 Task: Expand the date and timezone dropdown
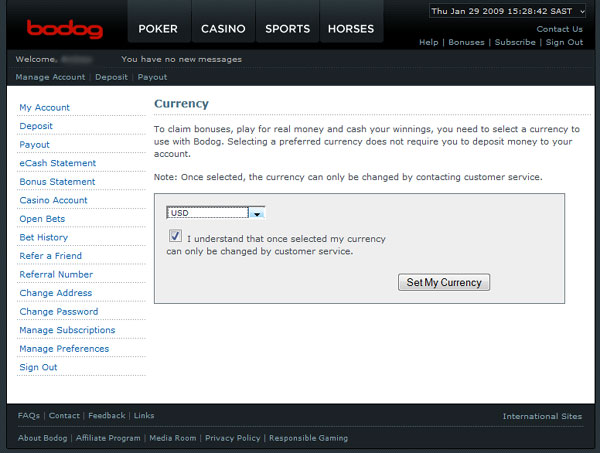click(507, 11)
